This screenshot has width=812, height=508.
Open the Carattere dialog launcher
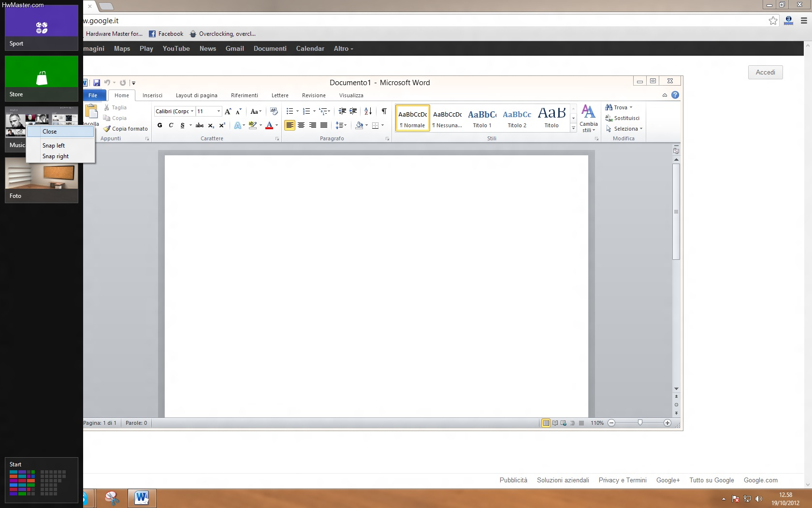point(277,139)
